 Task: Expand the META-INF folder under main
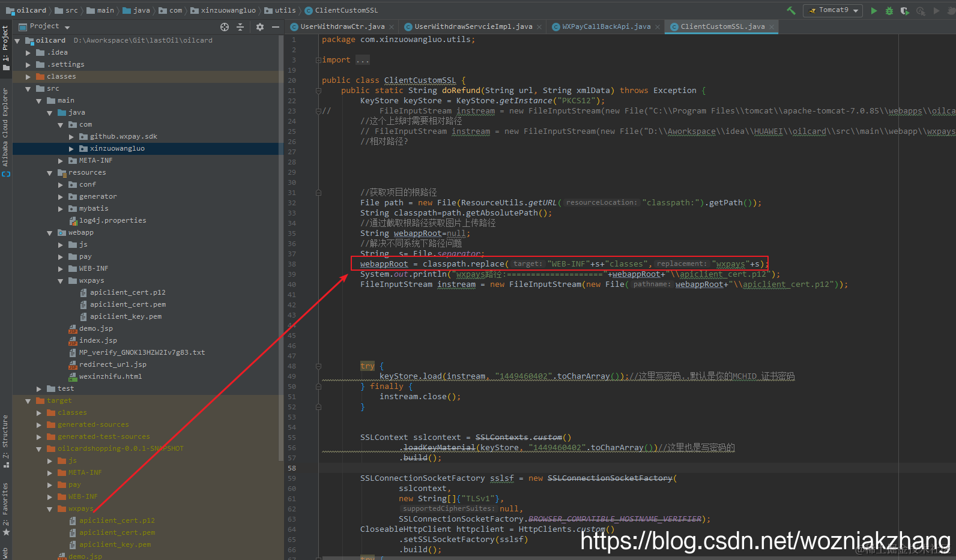pos(61,161)
